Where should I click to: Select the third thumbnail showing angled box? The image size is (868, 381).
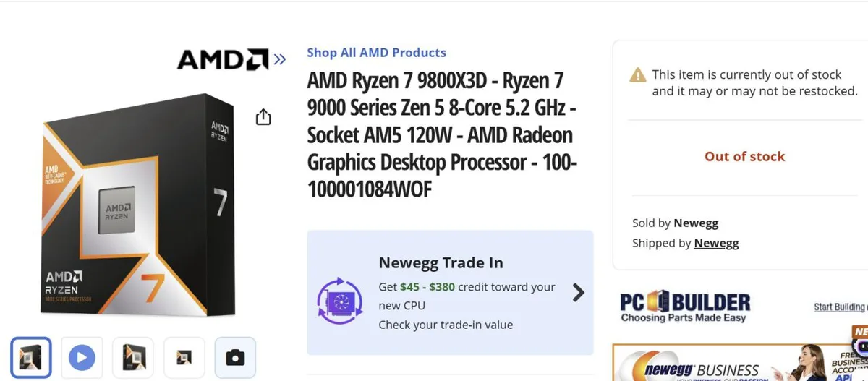(133, 357)
